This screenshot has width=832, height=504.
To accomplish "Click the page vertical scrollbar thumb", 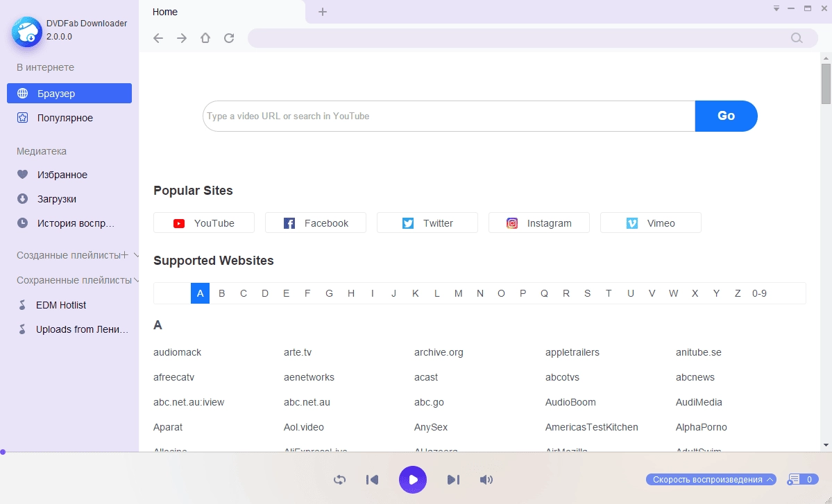I will [x=826, y=84].
